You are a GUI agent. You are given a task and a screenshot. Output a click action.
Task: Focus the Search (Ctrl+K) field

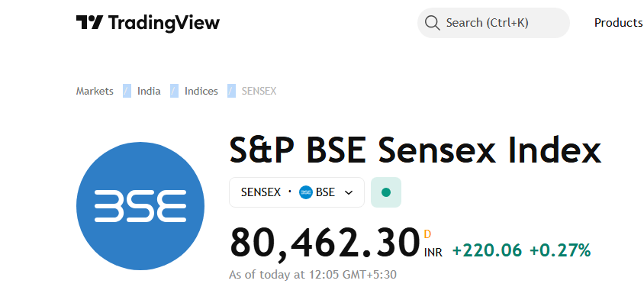click(x=493, y=23)
